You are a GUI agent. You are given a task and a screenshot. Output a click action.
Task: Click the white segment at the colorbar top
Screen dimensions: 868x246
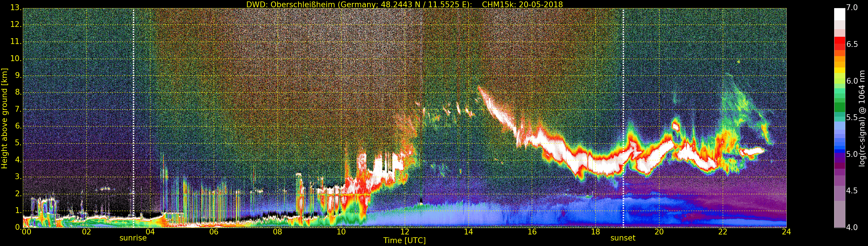839,14
